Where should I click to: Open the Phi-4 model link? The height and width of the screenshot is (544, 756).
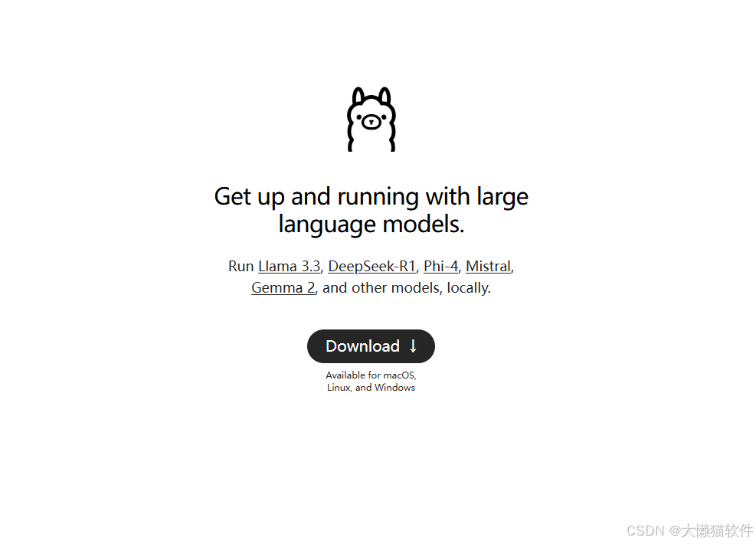pos(440,266)
